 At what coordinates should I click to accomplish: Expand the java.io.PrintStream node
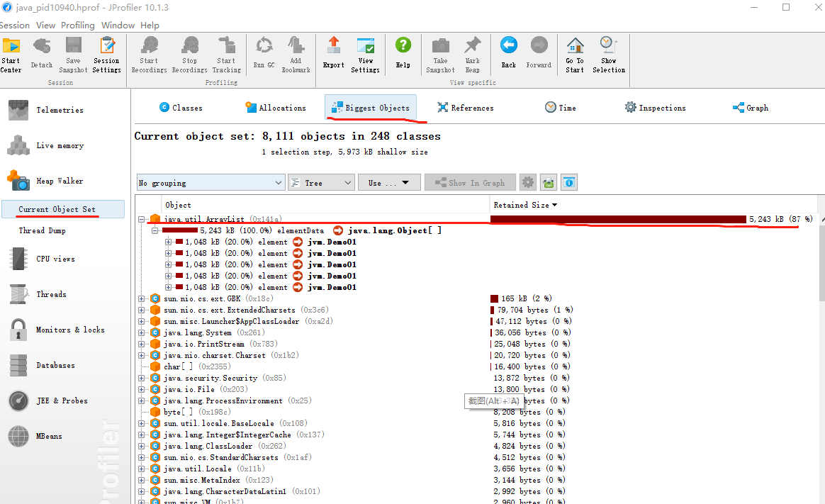141,344
